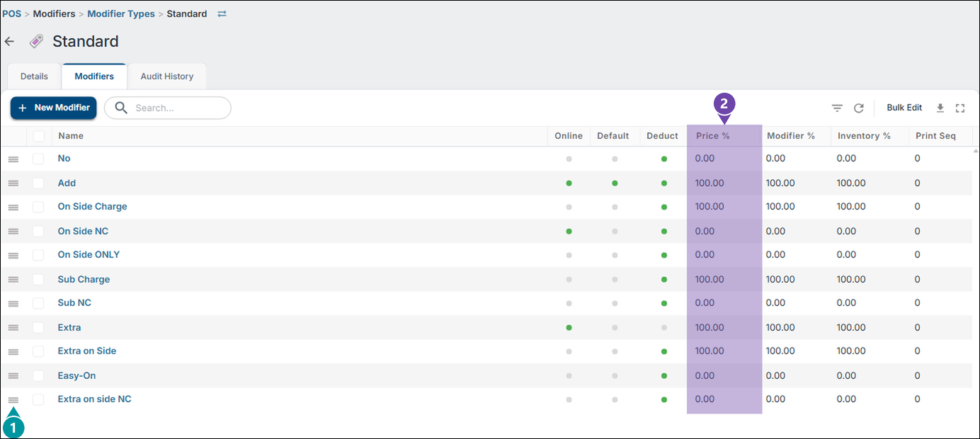Tick the Extra on Side row checkbox
This screenshot has width=980, height=439.
pos(38,352)
